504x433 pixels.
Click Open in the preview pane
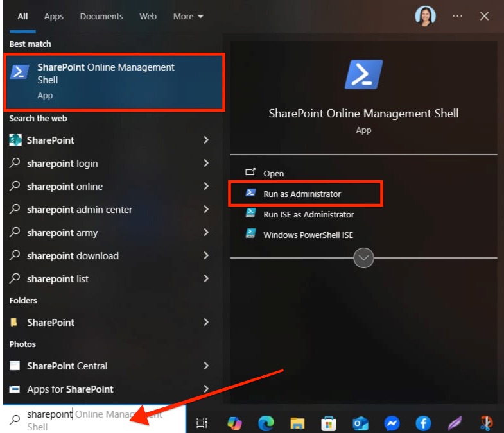tap(274, 173)
